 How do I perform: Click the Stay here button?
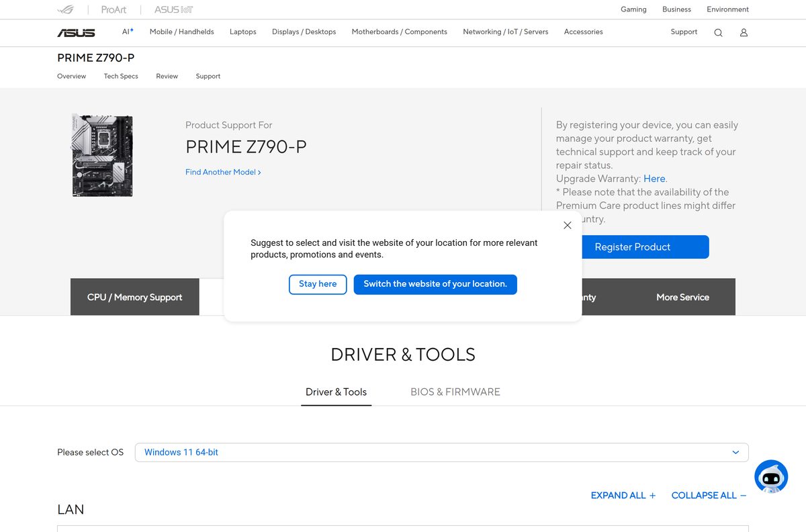(x=318, y=284)
